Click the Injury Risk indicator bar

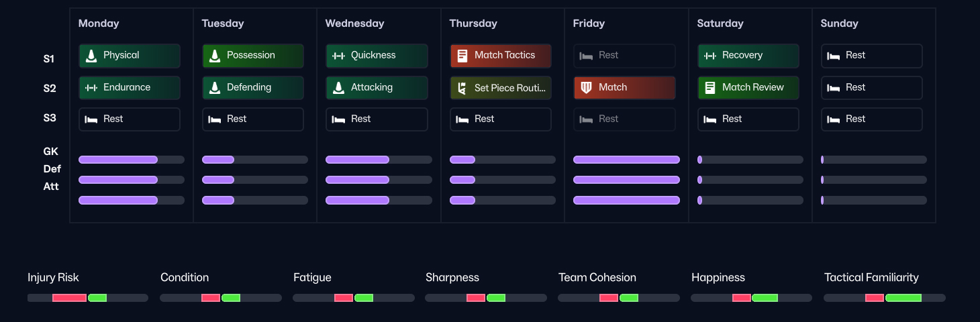[x=88, y=298]
